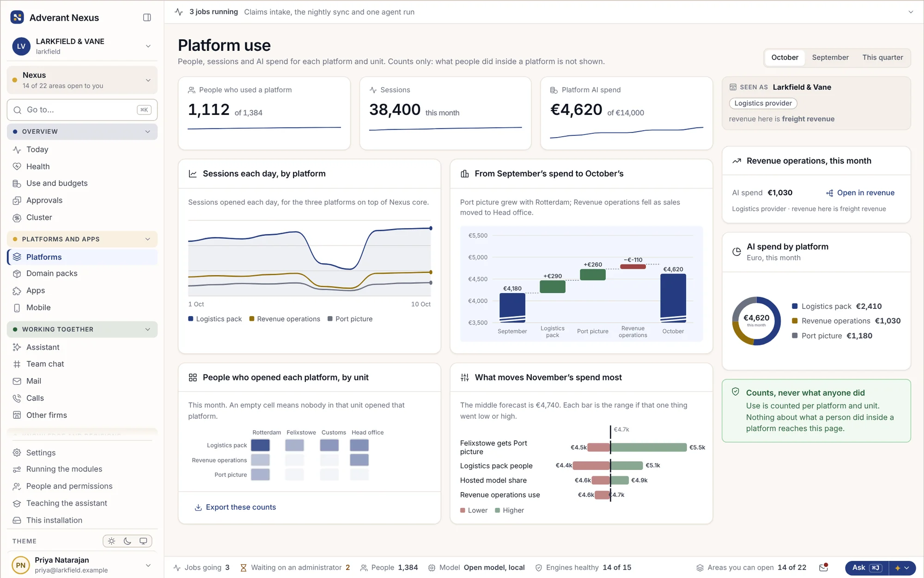Select Platforms in the sidebar
Viewport: 924px width, 578px height.
click(82, 257)
